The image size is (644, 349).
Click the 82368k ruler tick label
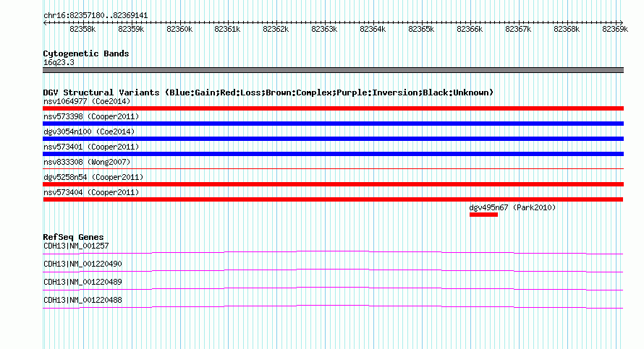[x=567, y=29]
